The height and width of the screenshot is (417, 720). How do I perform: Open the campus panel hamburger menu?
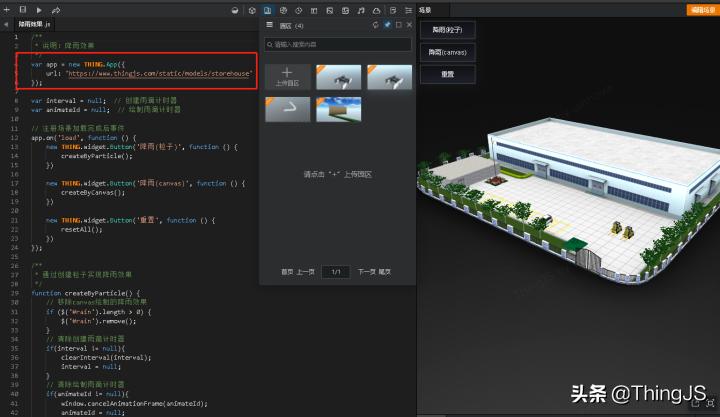270,25
